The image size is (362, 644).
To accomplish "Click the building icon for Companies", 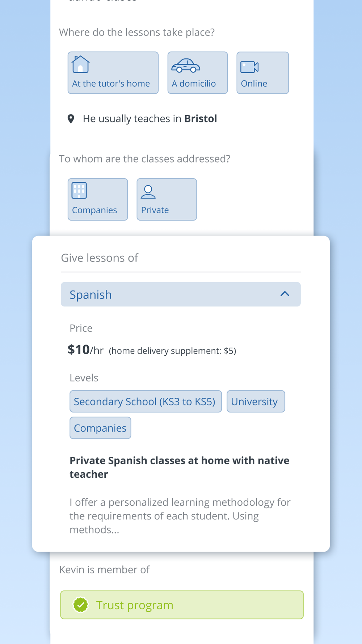I will [x=79, y=191].
